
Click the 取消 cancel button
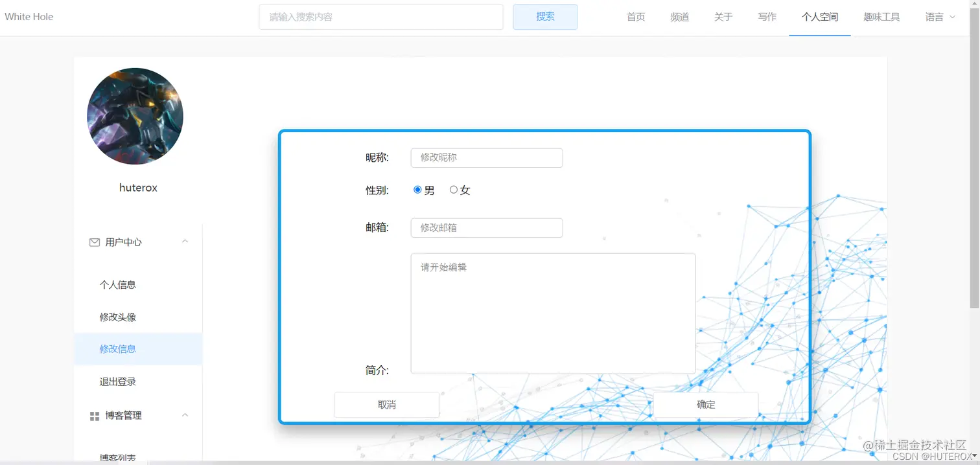386,404
